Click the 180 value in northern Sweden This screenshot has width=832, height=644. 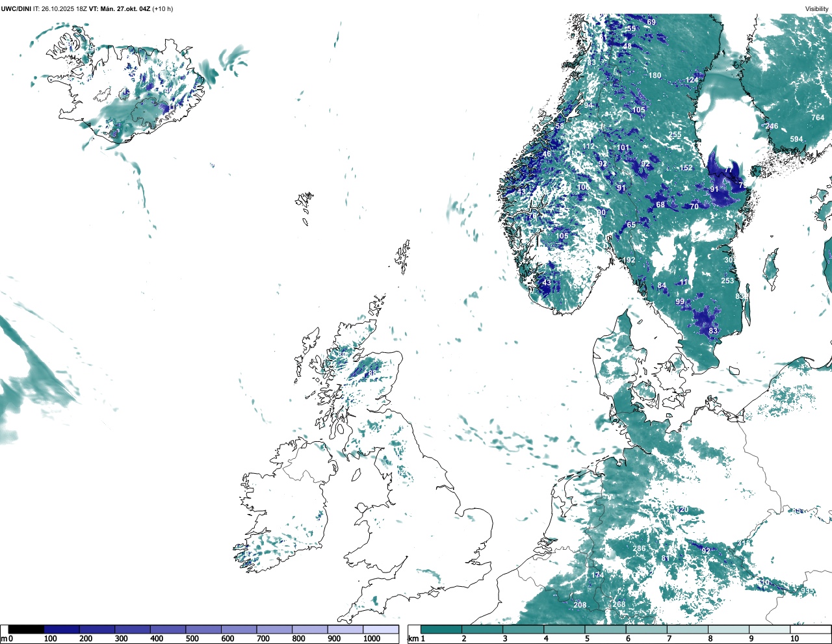(x=655, y=75)
